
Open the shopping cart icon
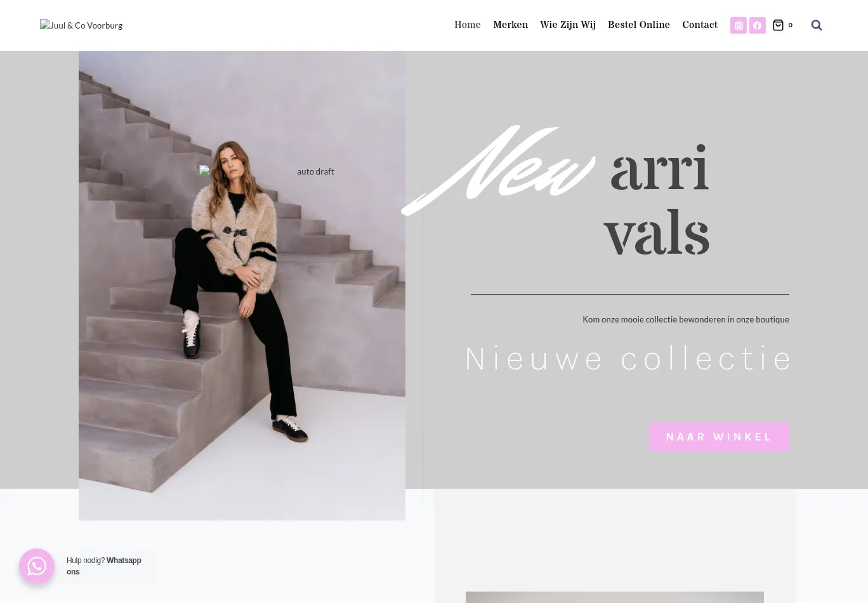click(778, 25)
